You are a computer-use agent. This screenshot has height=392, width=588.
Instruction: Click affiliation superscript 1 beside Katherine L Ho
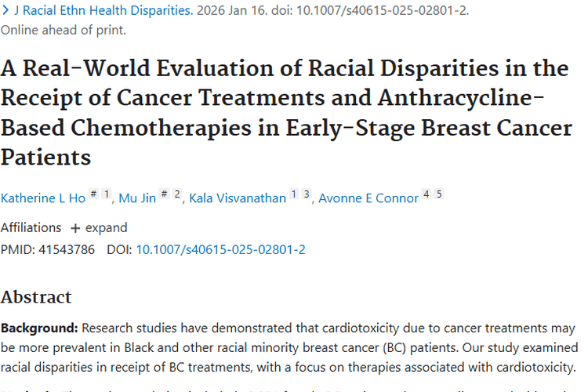[x=107, y=195]
